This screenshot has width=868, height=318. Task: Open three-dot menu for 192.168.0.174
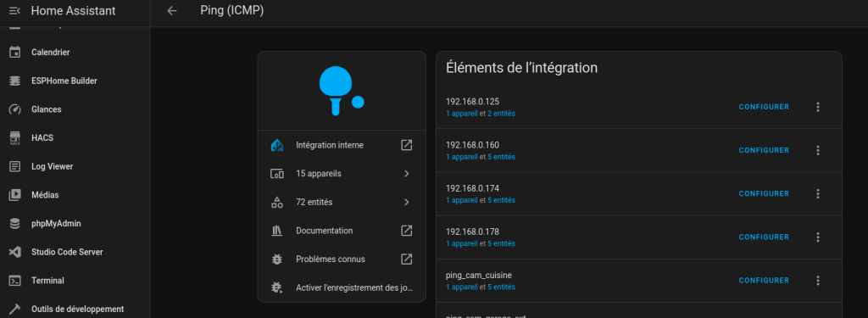(x=818, y=193)
